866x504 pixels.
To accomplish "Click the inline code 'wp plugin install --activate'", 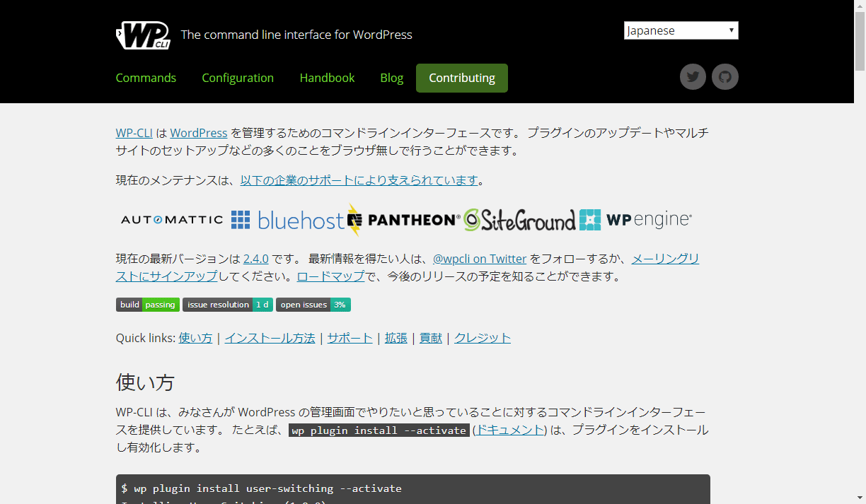I will click(x=379, y=430).
